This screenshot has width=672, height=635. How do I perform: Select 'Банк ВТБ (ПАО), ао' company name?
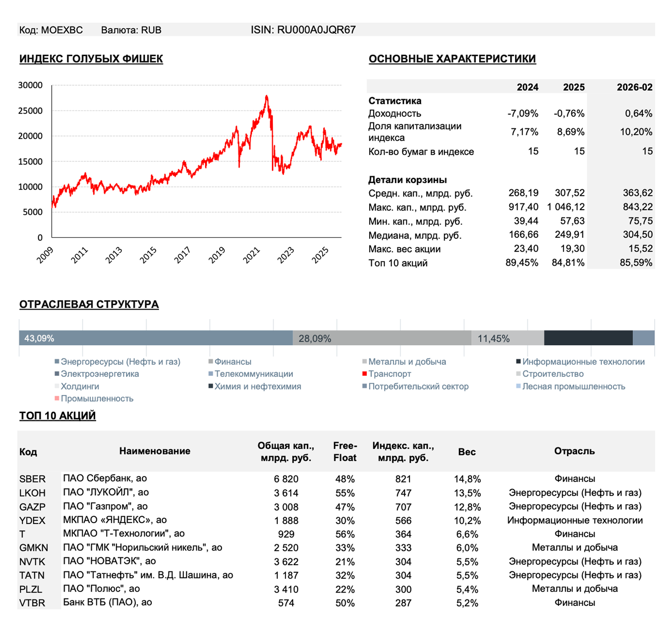pyautogui.click(x=107, y=602)
